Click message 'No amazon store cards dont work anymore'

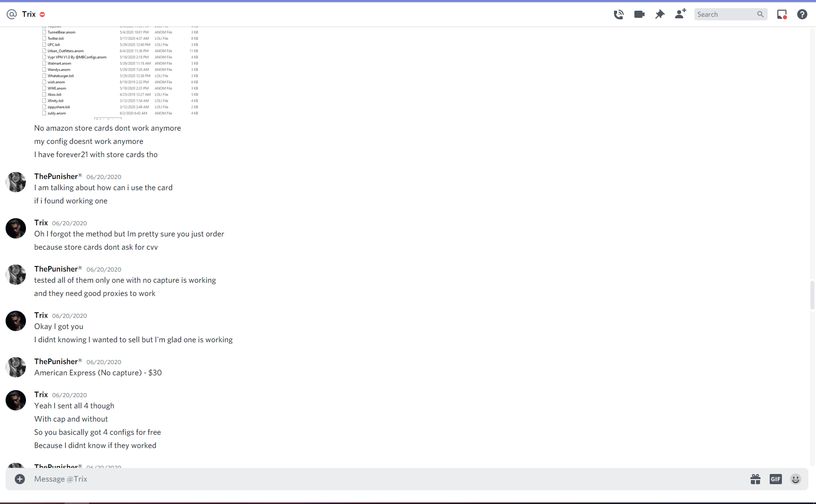pyautogui.click(x=107, y=128)
